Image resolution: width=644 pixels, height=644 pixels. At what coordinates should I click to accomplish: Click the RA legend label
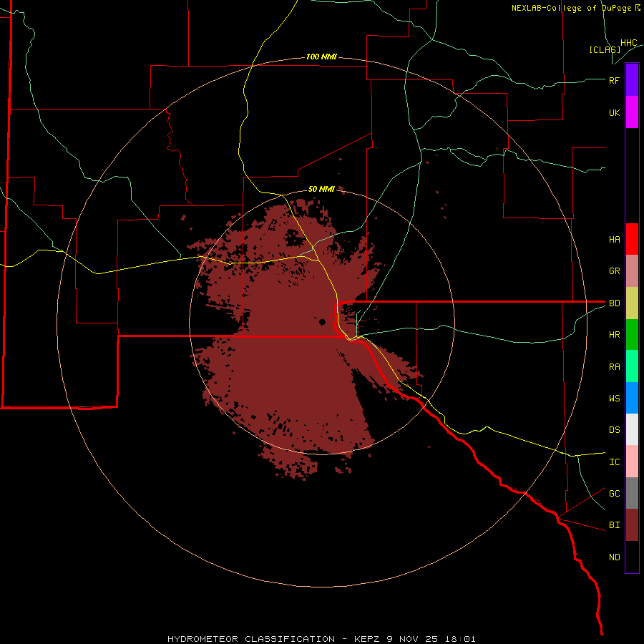[614, 366]
